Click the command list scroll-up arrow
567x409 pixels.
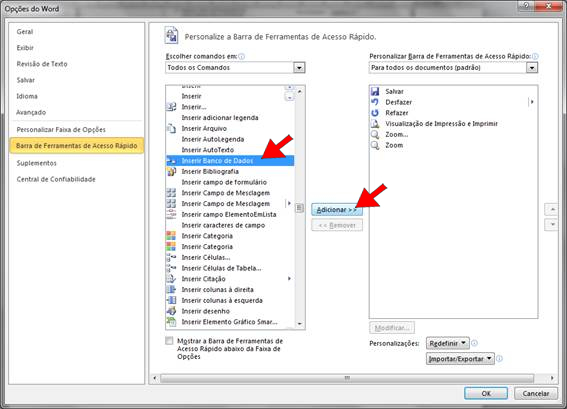tap(299, 91)
